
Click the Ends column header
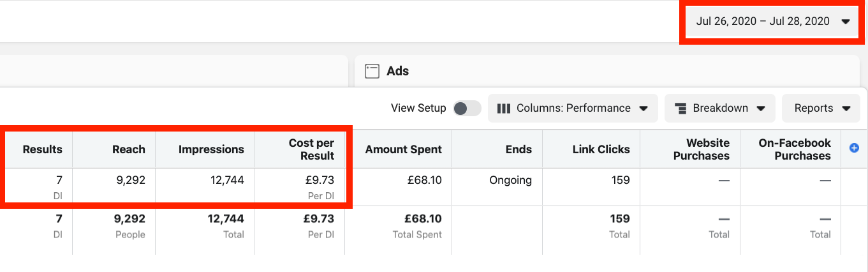pyautogui.click(x=519, y=149)
